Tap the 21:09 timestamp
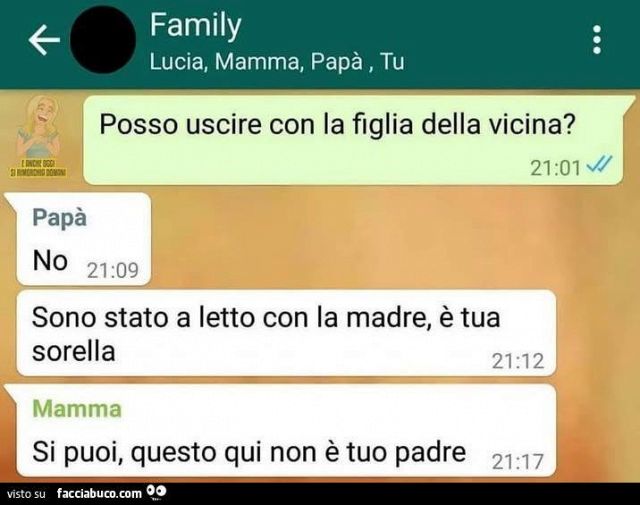The height and width of the screenshot is (505, 640). 113,270
